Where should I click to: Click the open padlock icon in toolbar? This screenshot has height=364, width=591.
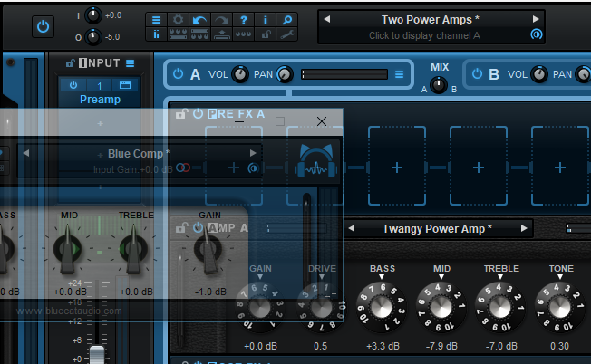tap(266, 34)
